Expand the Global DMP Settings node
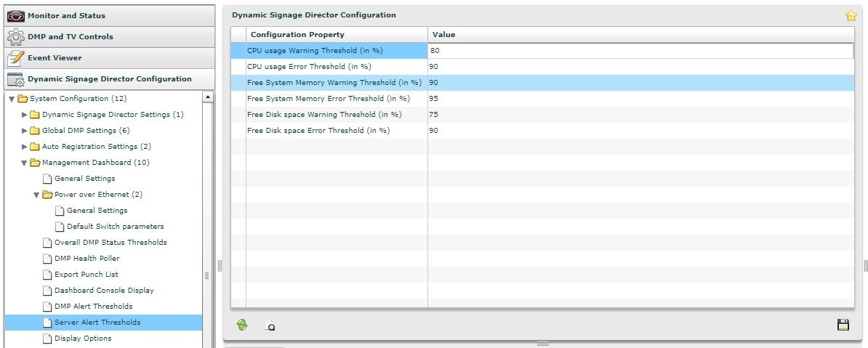Screen dimensions: 868x348 [x=25, y=131]
